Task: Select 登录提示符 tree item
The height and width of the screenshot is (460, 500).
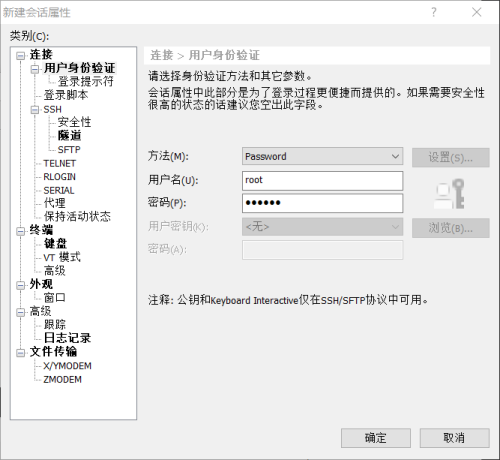Action: [85, 81]
